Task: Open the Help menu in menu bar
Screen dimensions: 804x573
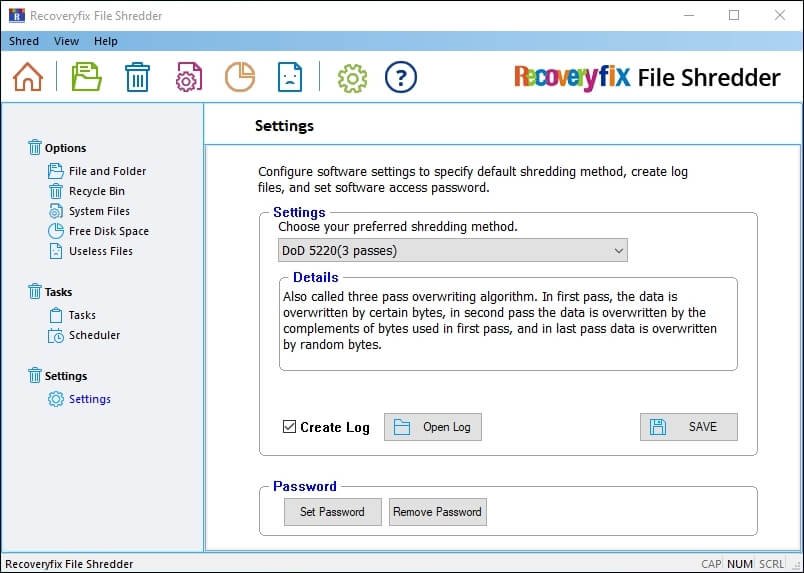Action: (105, 41)
